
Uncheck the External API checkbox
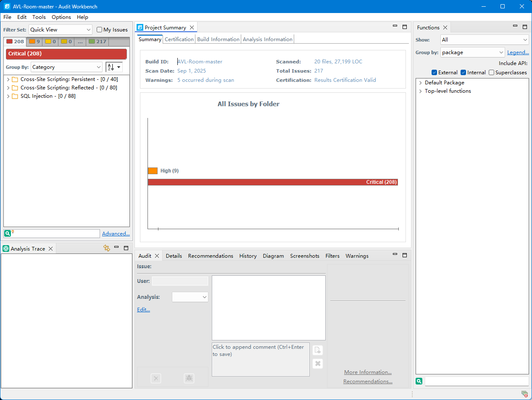435,73
